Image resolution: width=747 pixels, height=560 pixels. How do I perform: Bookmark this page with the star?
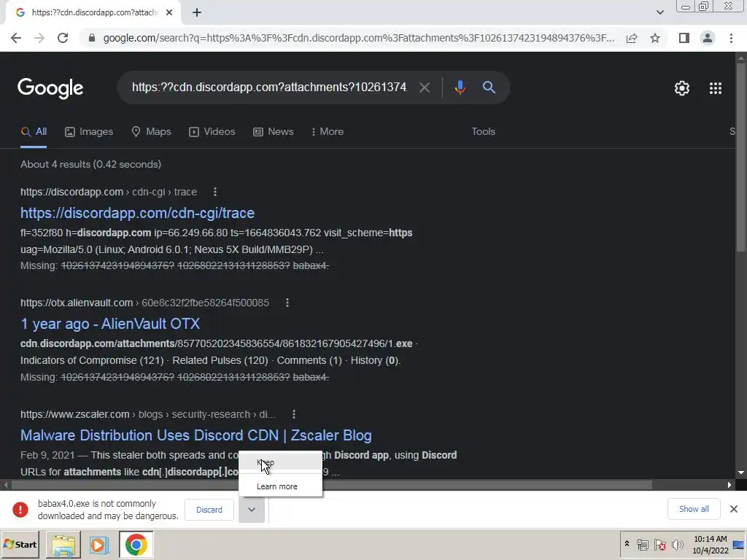(655, 38)
